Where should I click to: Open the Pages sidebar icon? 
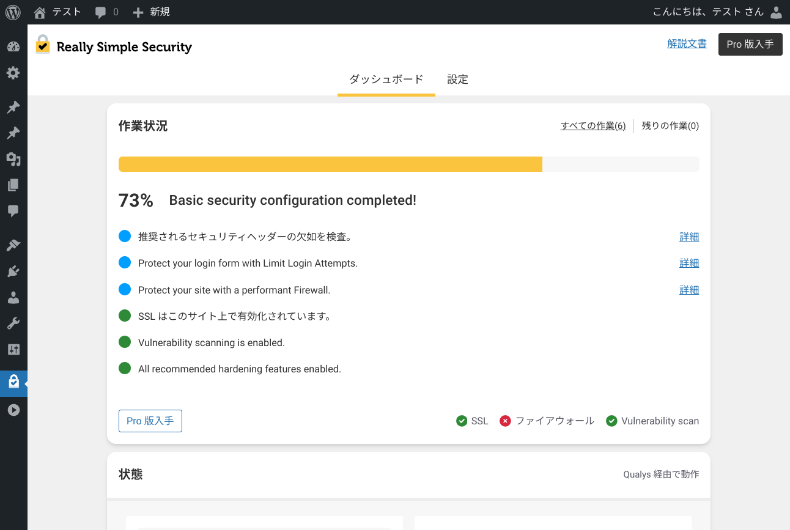(x=13, y=185)
